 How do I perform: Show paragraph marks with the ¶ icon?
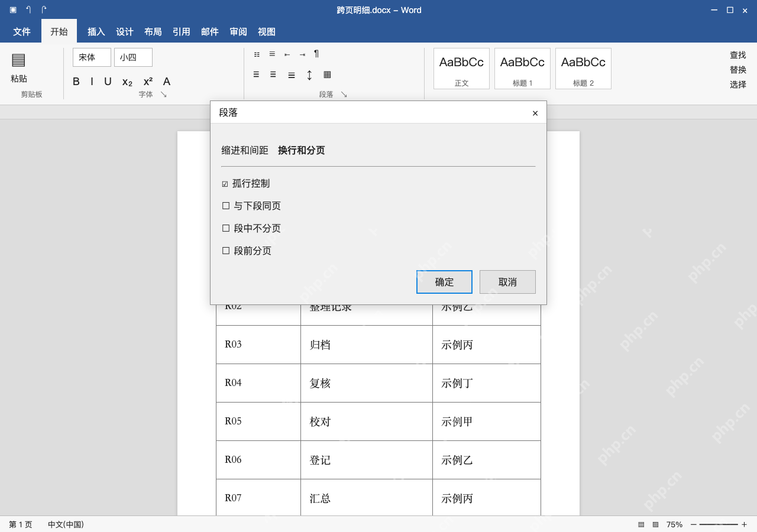tap(316, 54)
